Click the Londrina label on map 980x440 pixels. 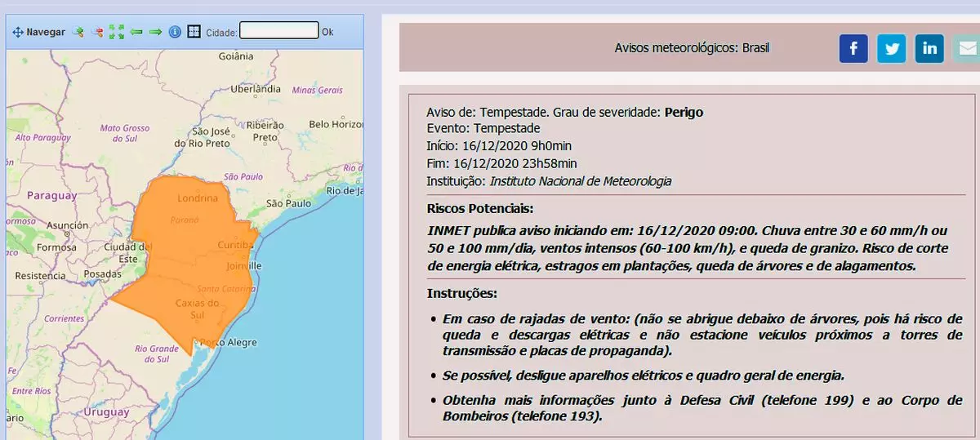(x=198, y=198)
